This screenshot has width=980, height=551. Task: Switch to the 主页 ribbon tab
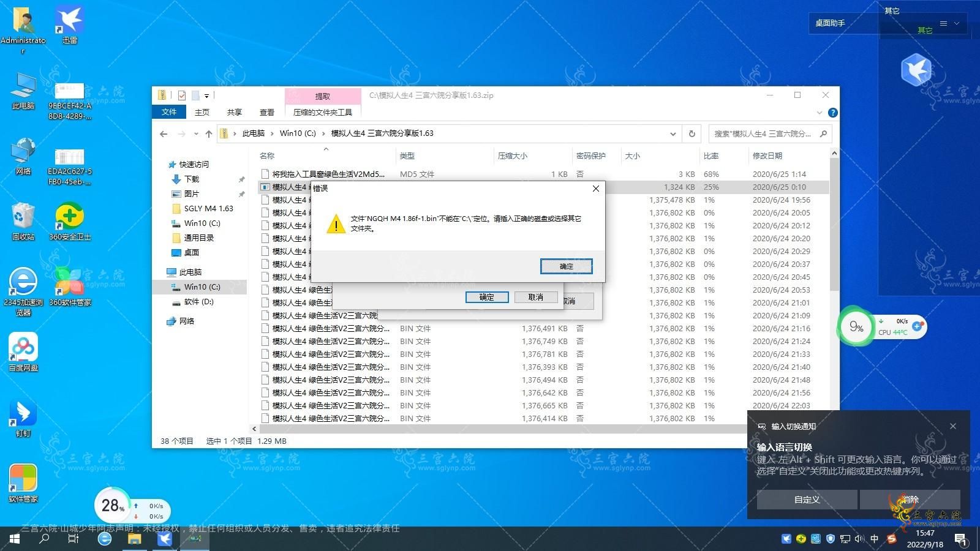[x=202, y=112]
